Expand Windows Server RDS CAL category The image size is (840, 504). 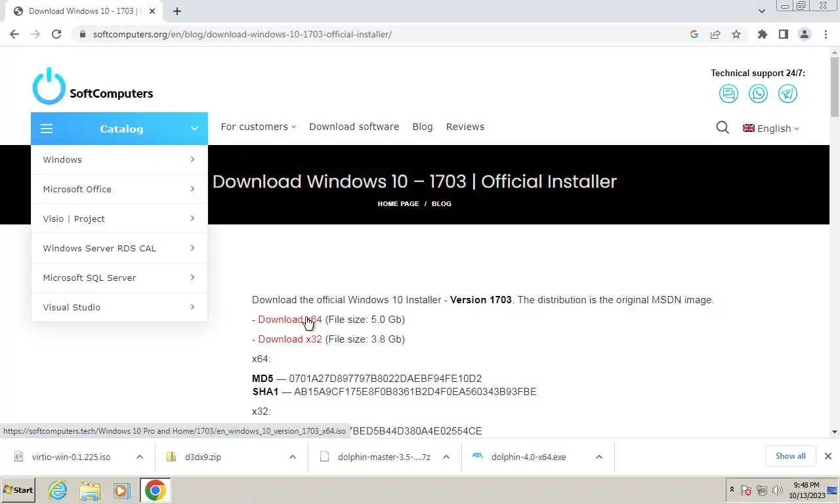119,248
